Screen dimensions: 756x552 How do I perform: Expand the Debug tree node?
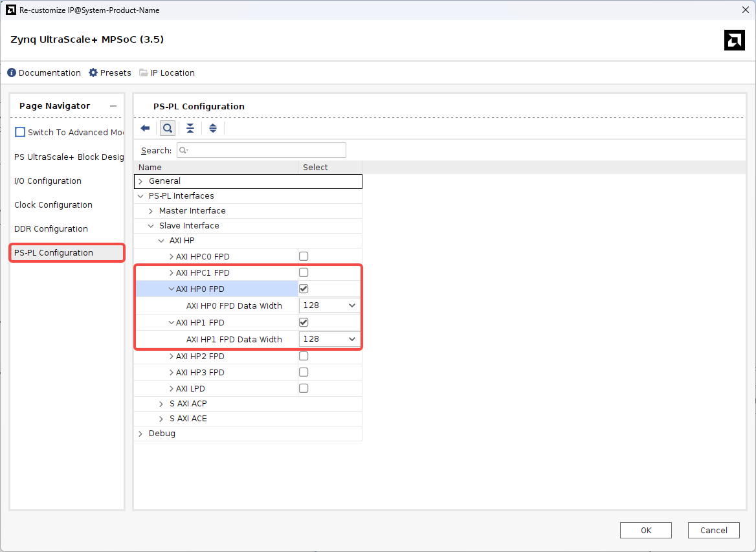coord(141,434)
